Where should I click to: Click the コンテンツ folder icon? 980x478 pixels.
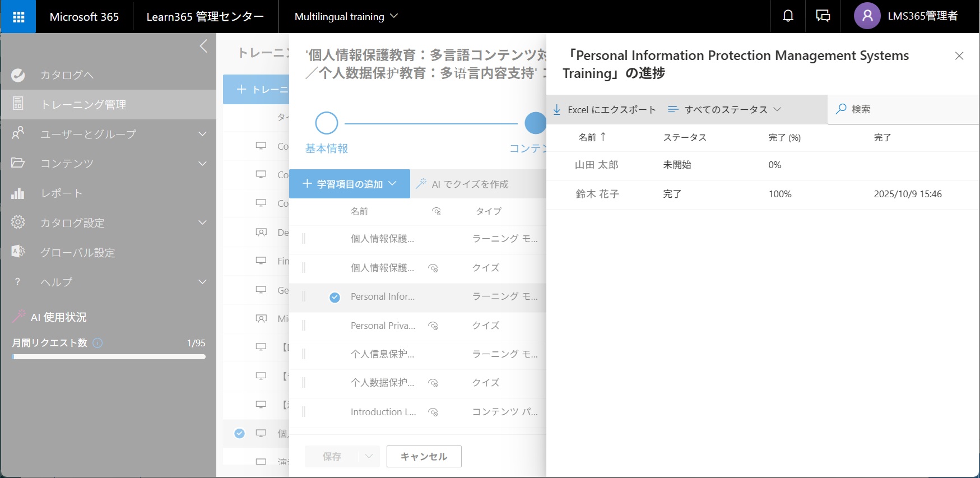(18, 163)
